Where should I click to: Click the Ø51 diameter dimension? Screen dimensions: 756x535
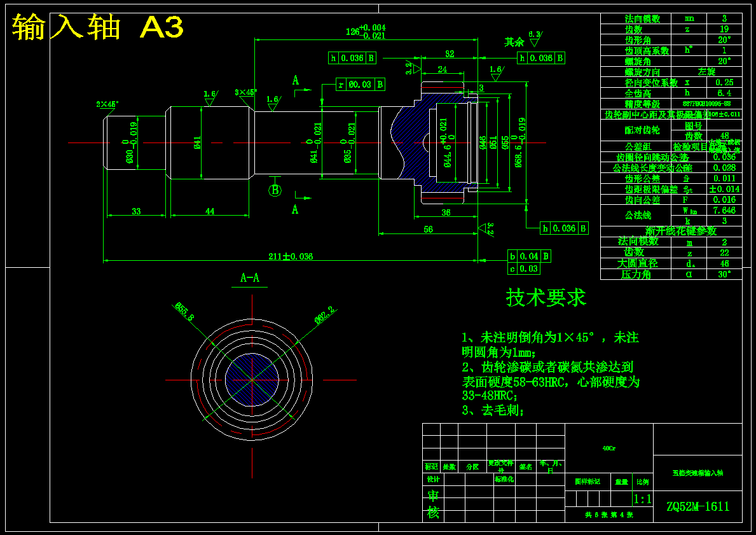pos(493,142)
